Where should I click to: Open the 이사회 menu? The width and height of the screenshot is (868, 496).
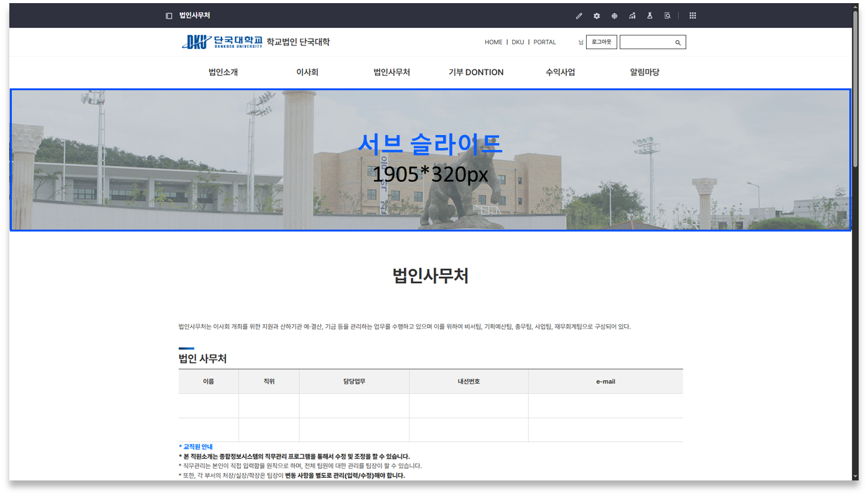click(x=307, y=72)
